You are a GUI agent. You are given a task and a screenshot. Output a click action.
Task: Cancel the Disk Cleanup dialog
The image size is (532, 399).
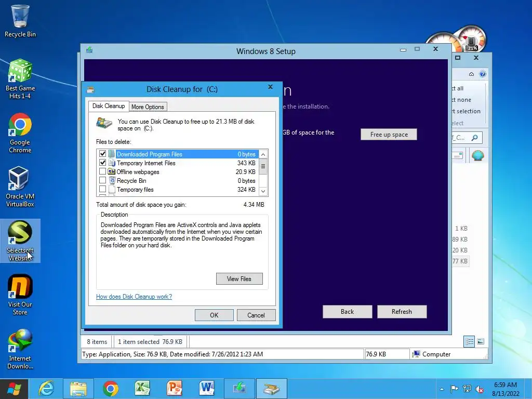tap(256, 315)
